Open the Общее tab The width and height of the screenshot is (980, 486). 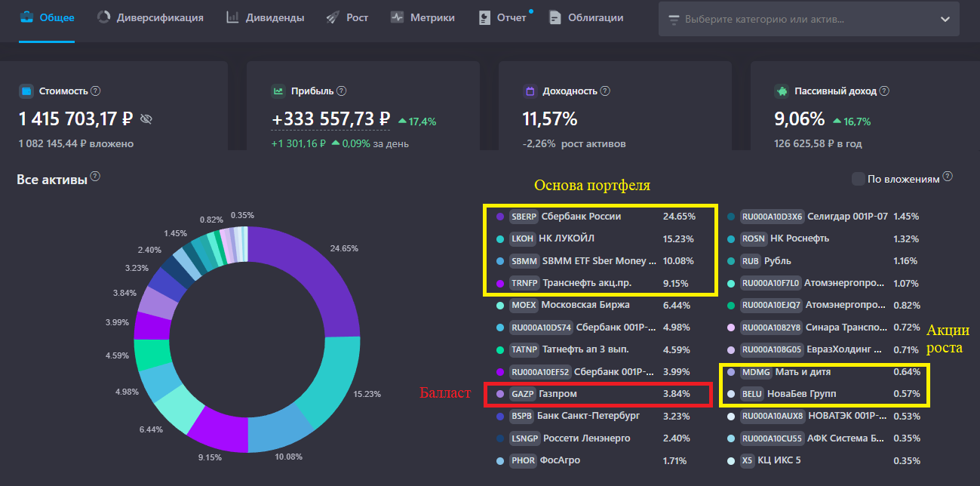coord(47,18)
